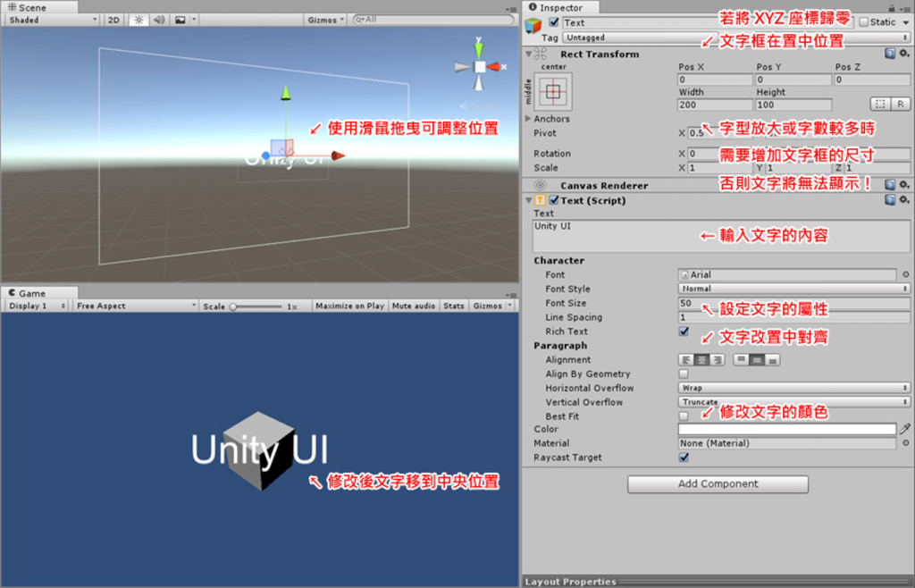Open the Free Aspect dropdown
Image resolution: width=915 pixels, height=588 pixels.
[x=136, y=306]
